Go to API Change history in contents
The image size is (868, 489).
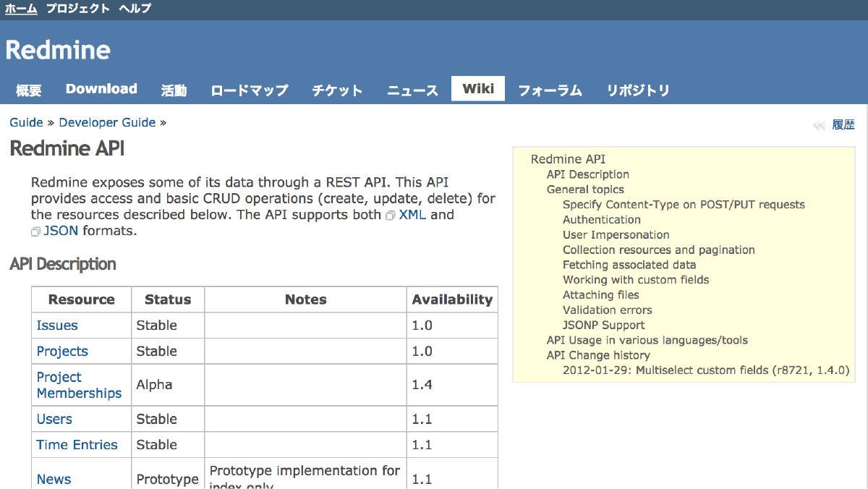[x=598, y=356]
